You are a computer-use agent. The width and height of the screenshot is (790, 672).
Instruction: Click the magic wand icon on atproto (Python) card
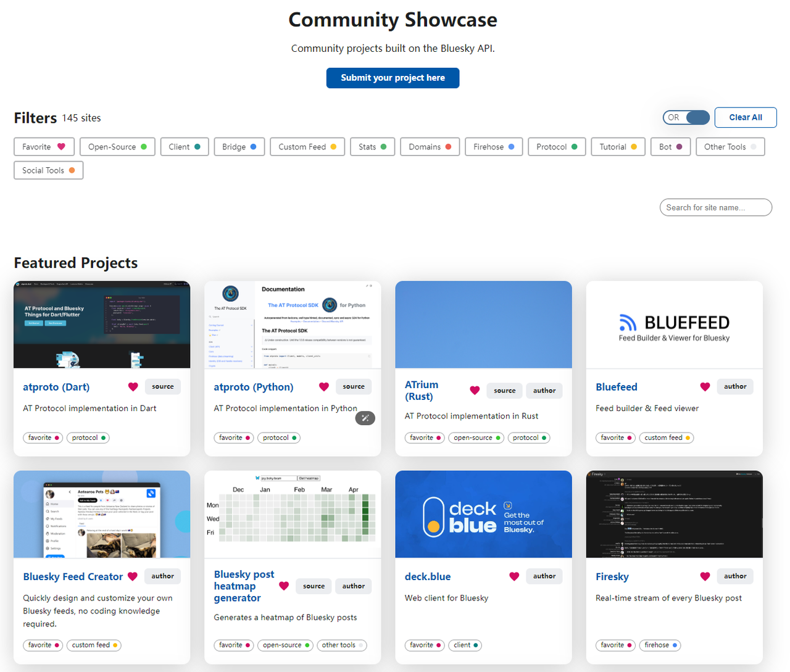[365, 418]
